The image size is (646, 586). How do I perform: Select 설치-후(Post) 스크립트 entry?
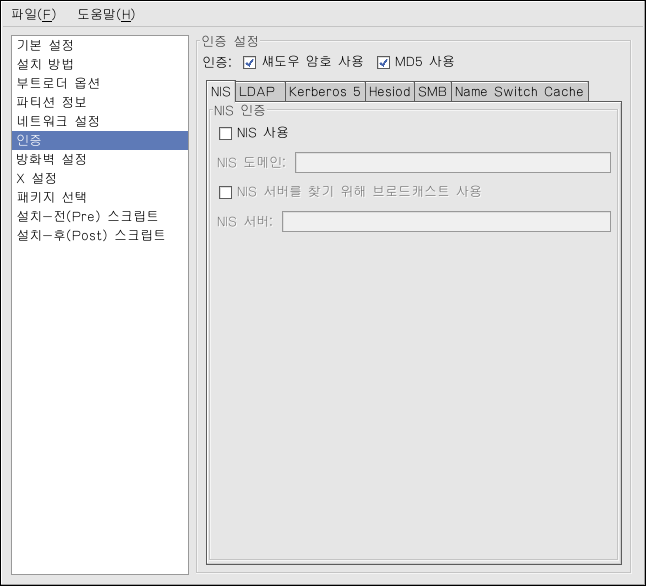point(91,235)
